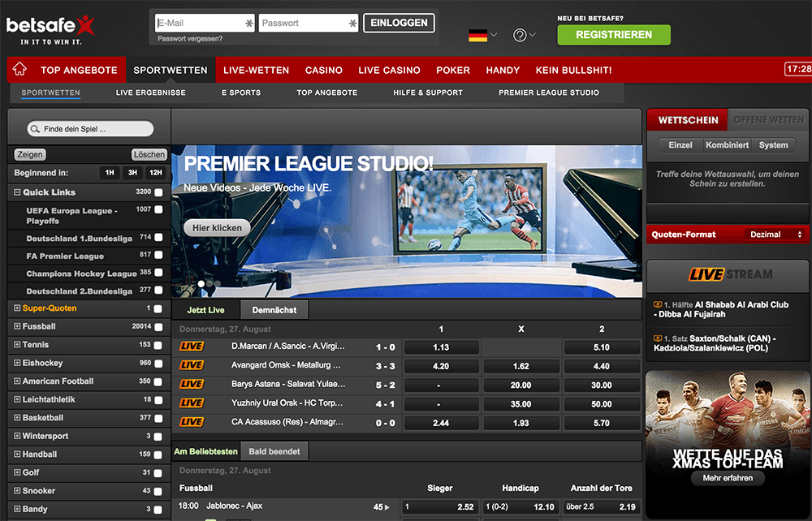Tick the Eishockey checkbox
This screenshot has height=521, width=812.
(158, 364)
